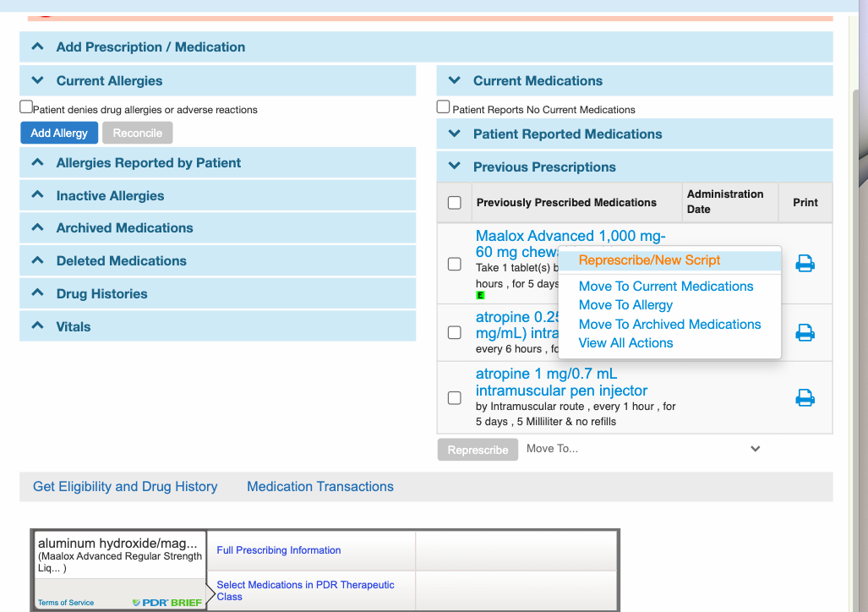
Task: Open Full Prescribing Information link
Action: [x=279, y=550]
